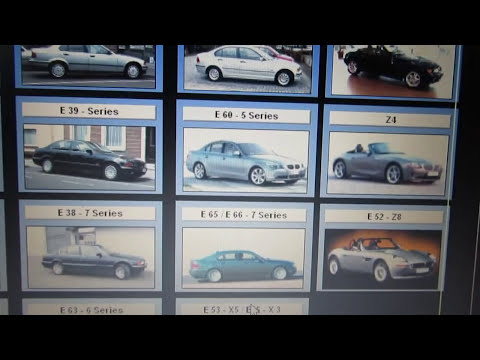Open the grey Z4 roadster thumbnail
The image size is (480, 360).
(388, 163)
